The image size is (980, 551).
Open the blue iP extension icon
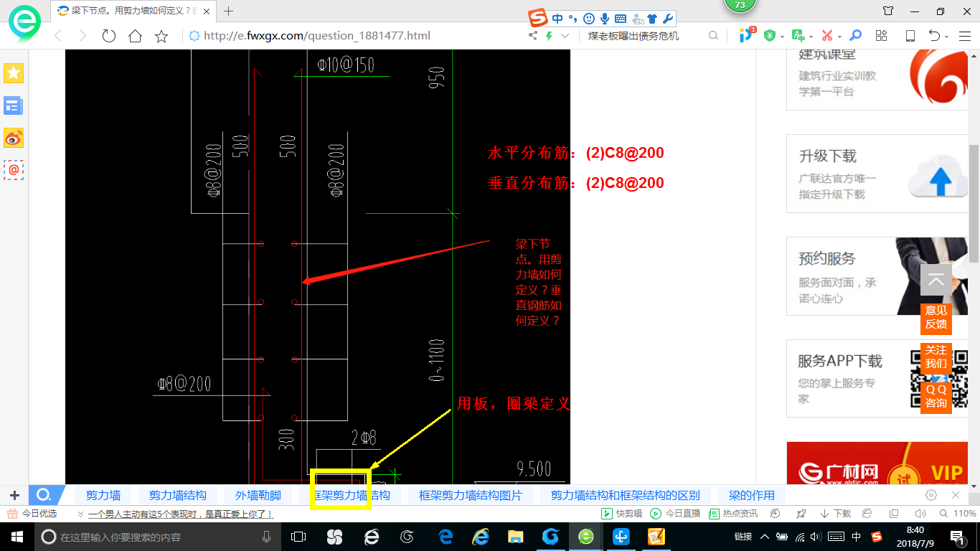746,34
